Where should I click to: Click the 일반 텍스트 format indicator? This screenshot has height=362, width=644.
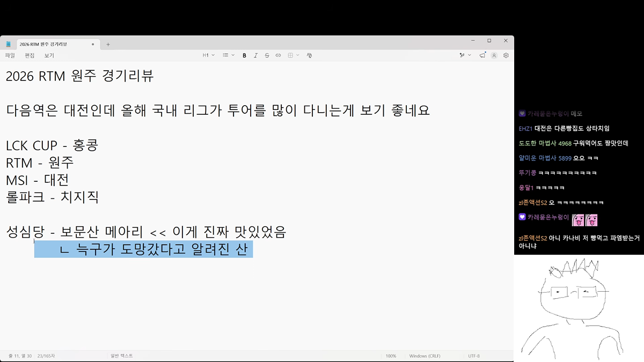coord(121,356)
